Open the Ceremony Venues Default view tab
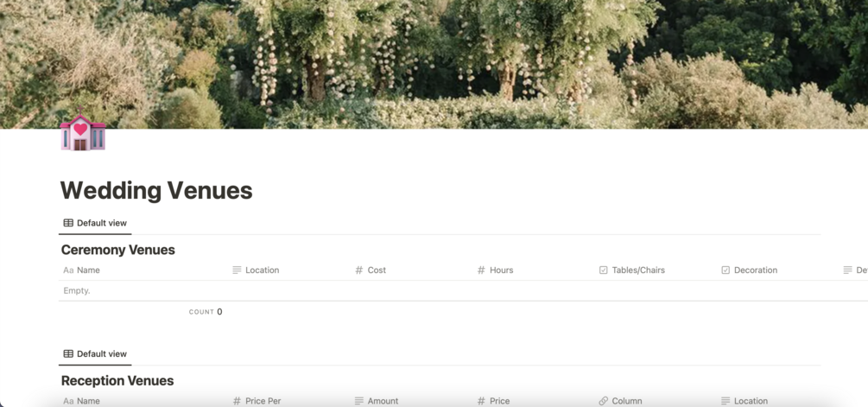Screen dimensions: 868x407 pyautogui.click(x=95, y=223)
